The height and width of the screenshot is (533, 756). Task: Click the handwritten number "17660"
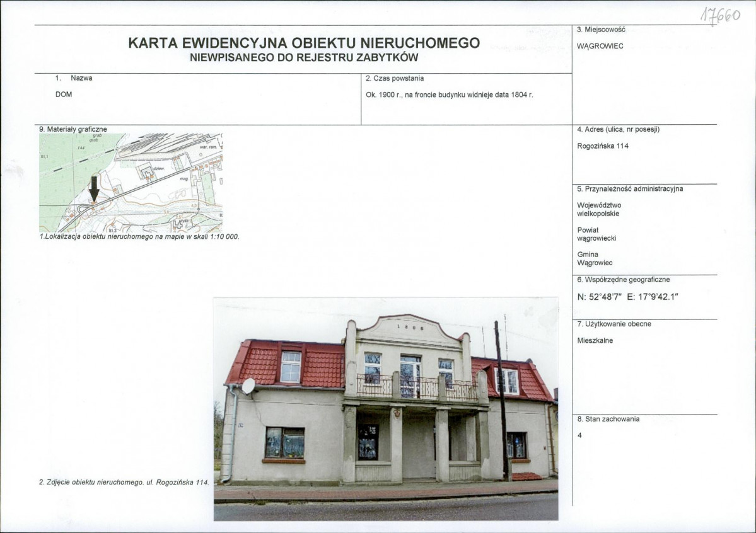pyautogui.click(x=720, y=16)
